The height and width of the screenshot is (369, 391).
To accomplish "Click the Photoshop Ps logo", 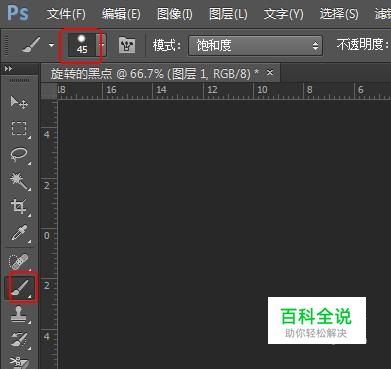I will [x=18, y=13].
